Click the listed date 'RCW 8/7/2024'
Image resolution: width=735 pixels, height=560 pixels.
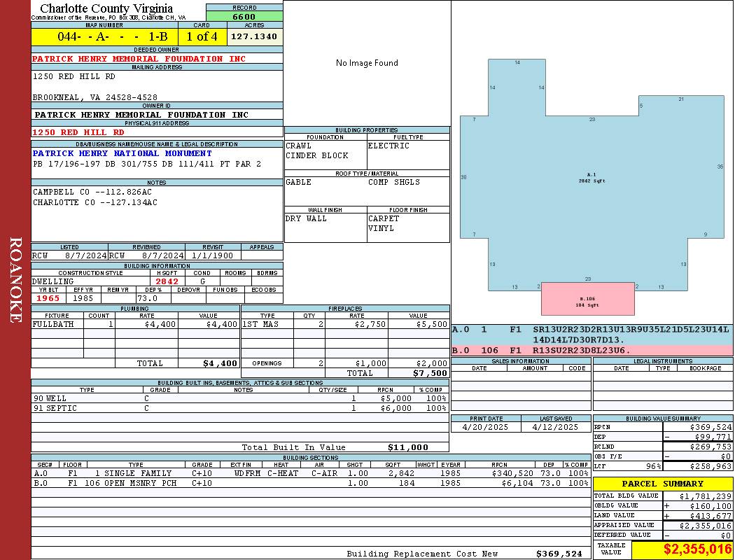(69, 256)
